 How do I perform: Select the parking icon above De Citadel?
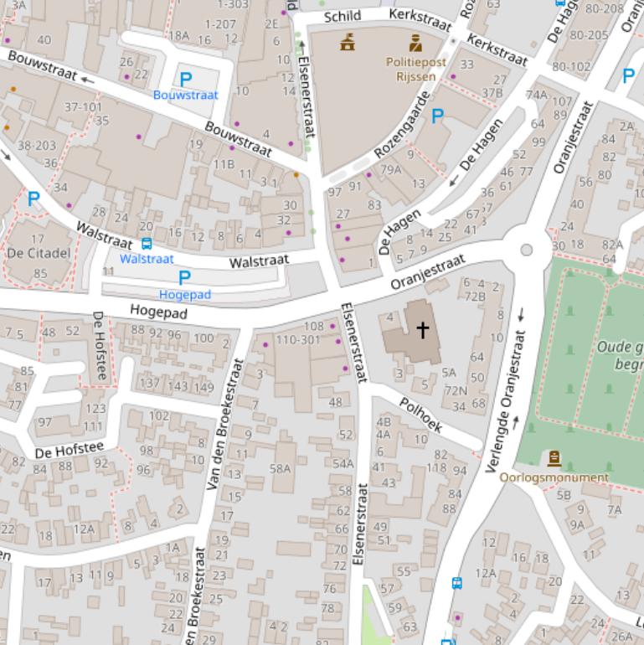[33, 199]
